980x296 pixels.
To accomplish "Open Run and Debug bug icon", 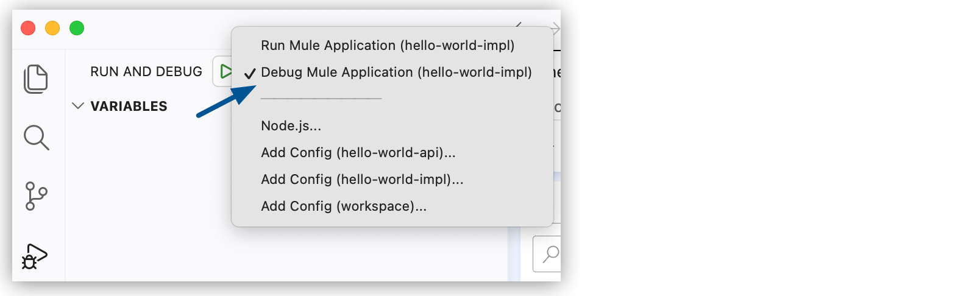I will point(35,256).
